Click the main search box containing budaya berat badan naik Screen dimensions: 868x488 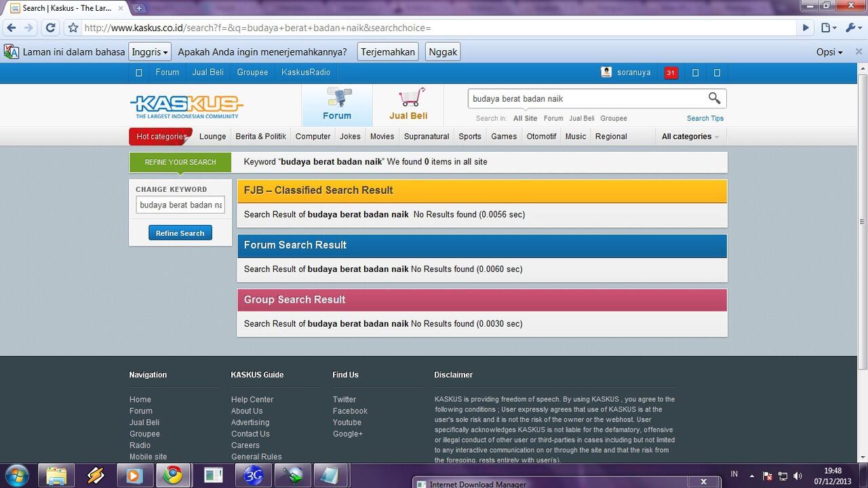[x=587, y=98]
